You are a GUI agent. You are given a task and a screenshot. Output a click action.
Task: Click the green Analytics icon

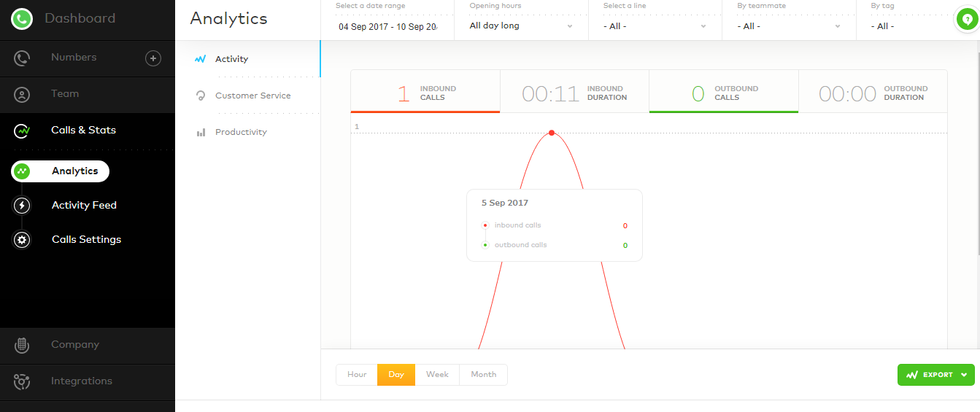point(22,171)
